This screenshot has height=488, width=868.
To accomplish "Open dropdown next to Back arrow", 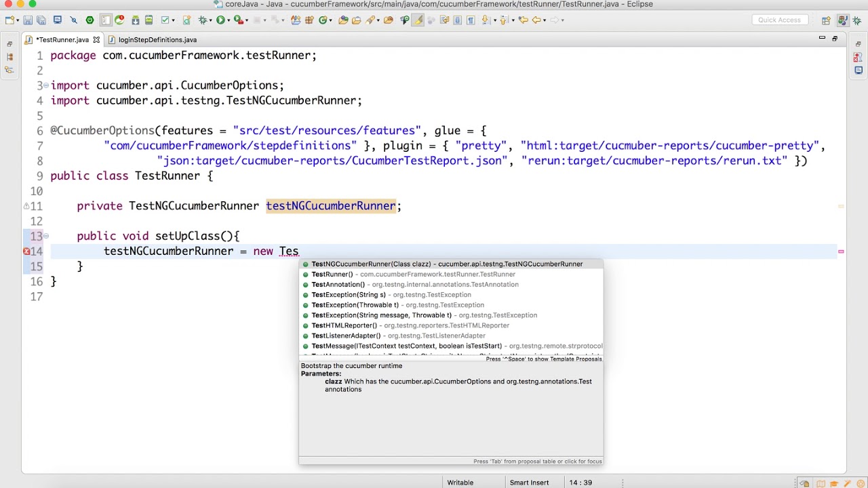I will [x=545, y=20].
